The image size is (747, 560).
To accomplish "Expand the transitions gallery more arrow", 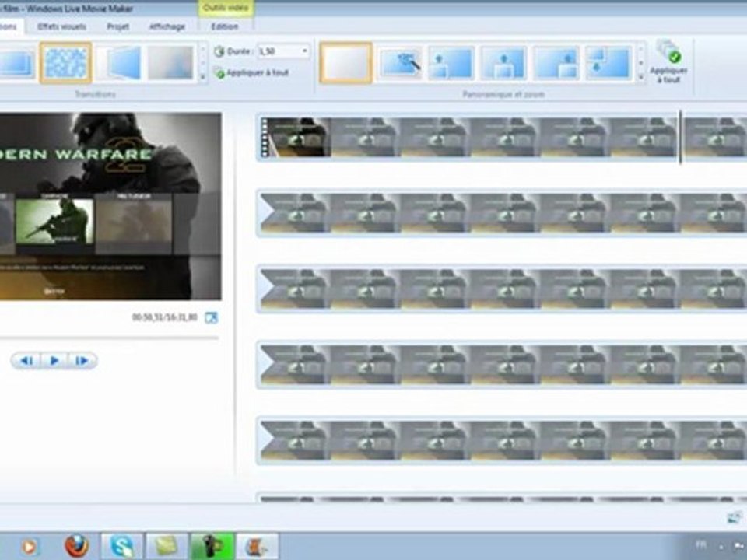I will pyautogui.click(x=203, y=75).
